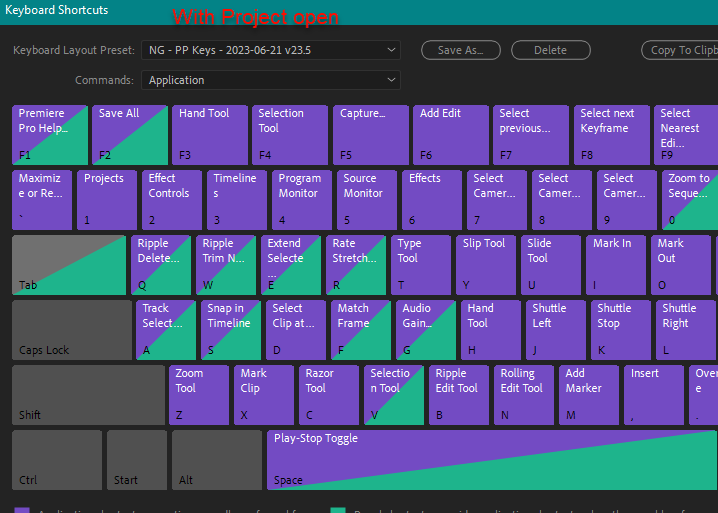
Task: Click the X key Mark Clip
Action: point(264,395)
